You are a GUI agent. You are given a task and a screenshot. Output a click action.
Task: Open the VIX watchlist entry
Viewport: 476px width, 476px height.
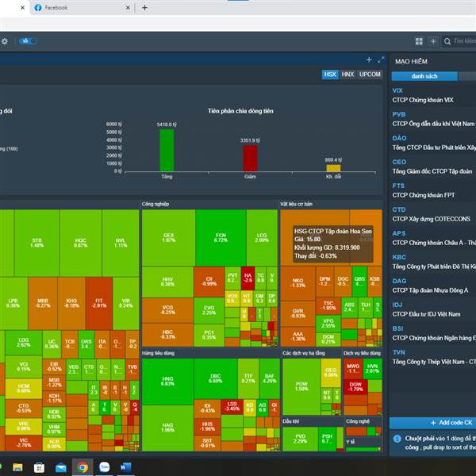(x=434, y=95)
